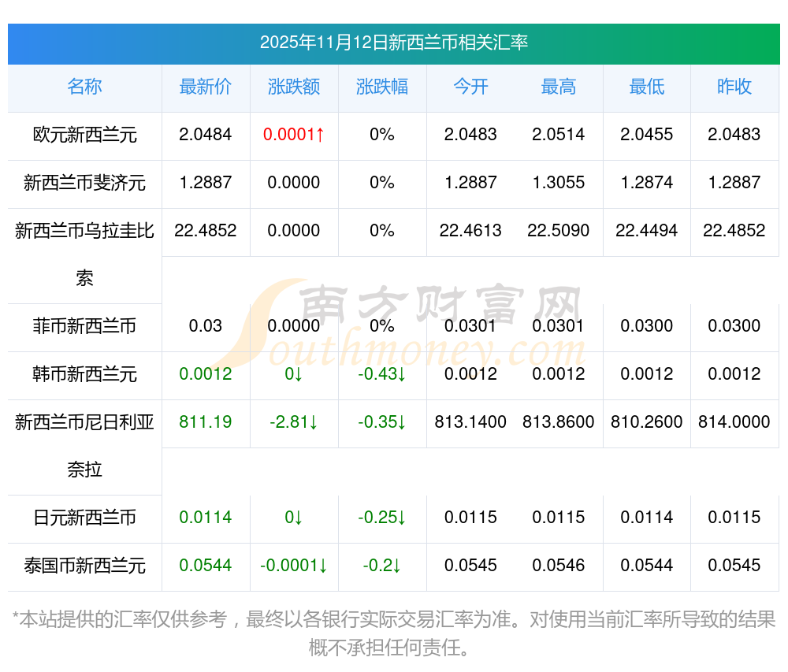The width and height of the screenshot is (788, 672).
Task: Click the 昨收 column header
Action: click(734, 87)
